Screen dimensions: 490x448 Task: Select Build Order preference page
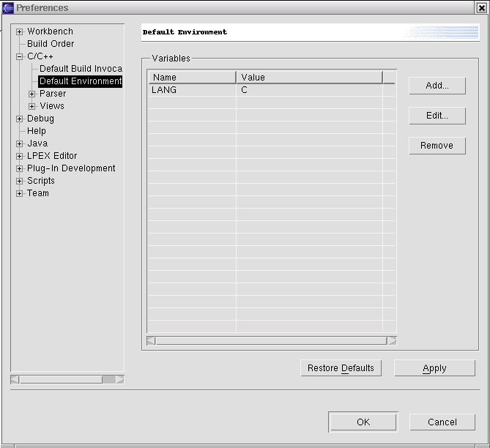pos(51,44)
